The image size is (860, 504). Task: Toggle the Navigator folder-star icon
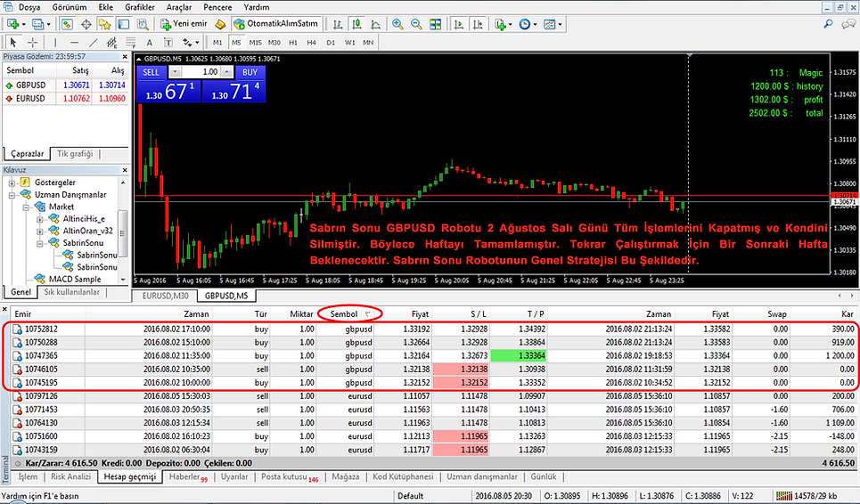pos(104,24)
